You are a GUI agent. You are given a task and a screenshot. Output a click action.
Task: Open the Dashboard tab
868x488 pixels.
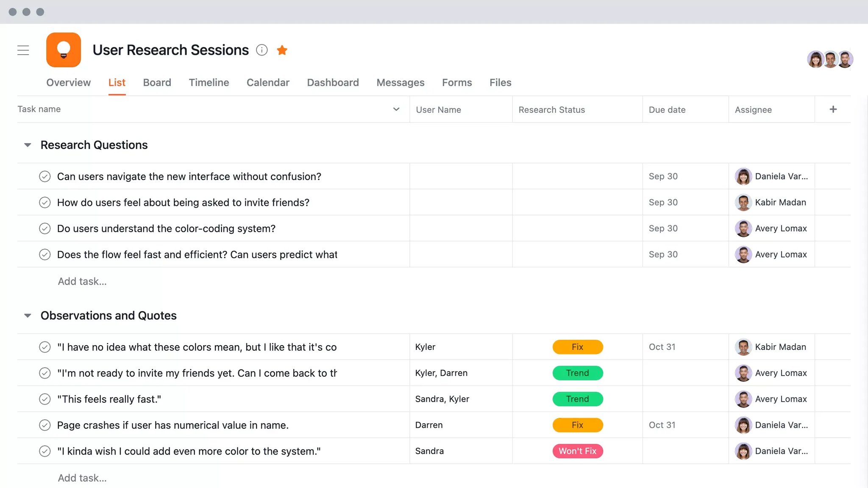[333, 83]
